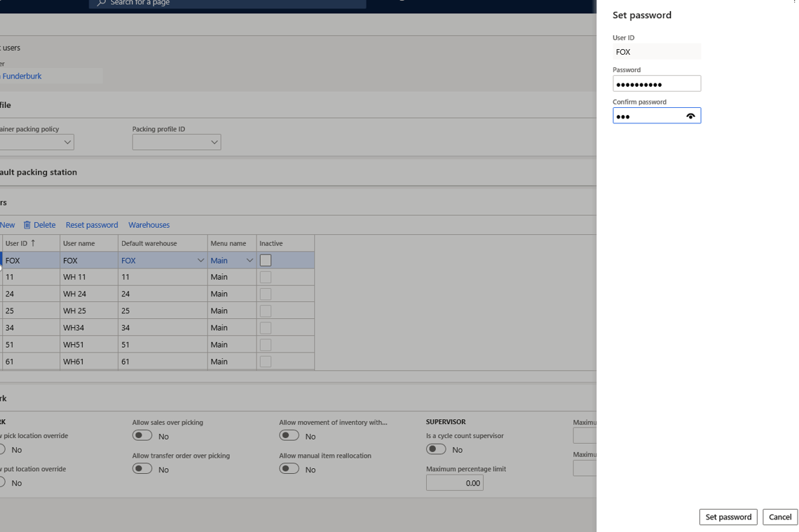Open the container packing policy dropdown

click(68, 142)
